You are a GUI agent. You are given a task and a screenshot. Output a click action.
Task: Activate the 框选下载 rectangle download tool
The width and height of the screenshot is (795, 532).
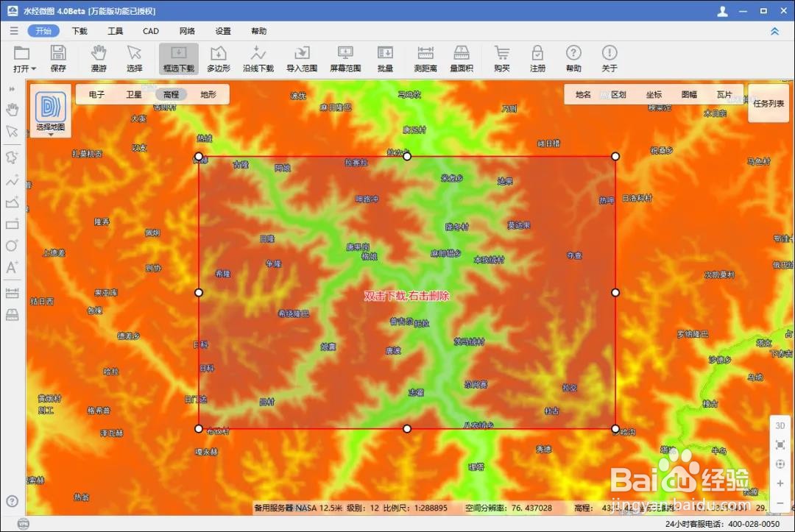(x=179, y=58)
